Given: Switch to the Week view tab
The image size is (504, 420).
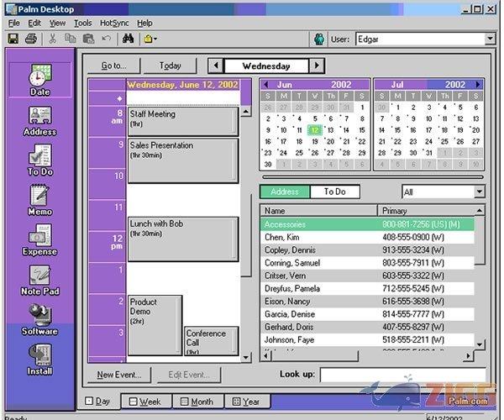Looking at the screenshot, I should [145, 402].
